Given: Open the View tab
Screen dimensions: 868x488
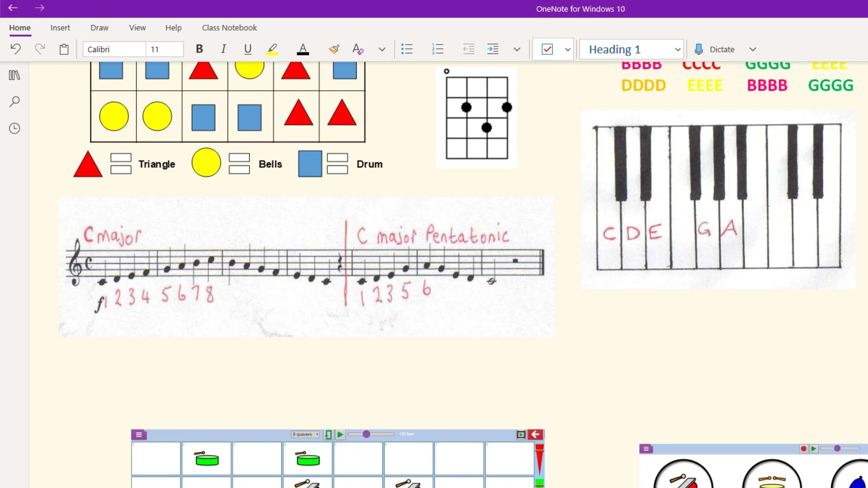Looking at the screenshot, I should click(137, 28).
